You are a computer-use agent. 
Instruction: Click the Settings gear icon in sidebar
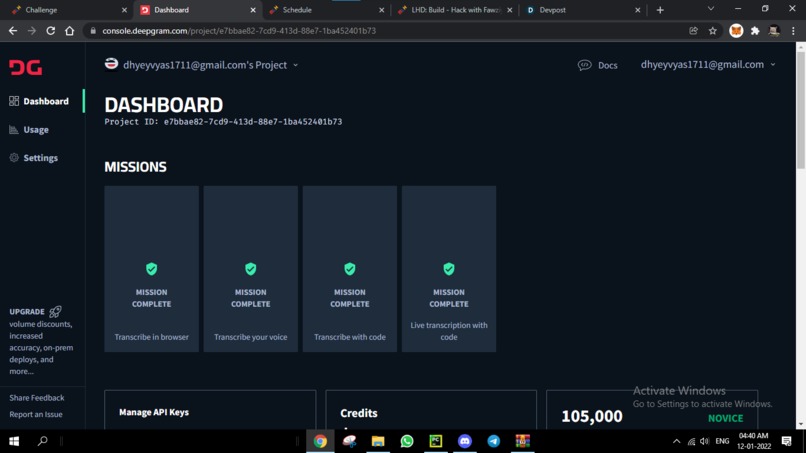tap(14, 158)
